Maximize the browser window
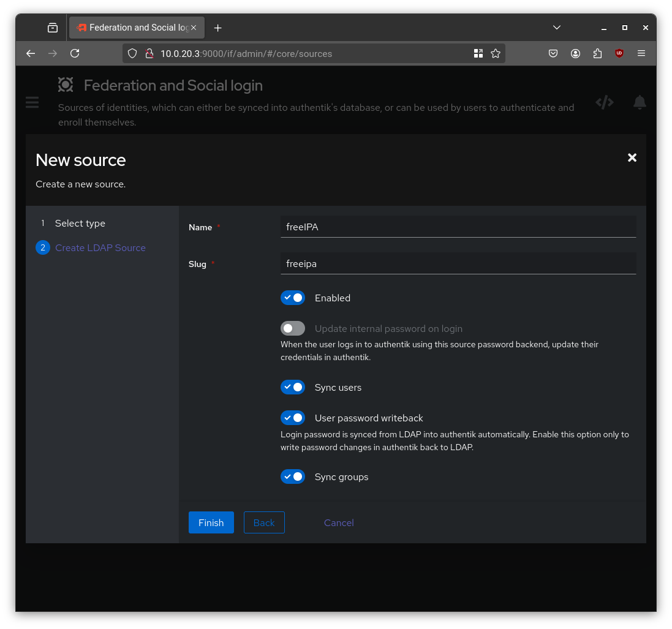The height and width of the screenshot is (629, 672). pos(624,28)
